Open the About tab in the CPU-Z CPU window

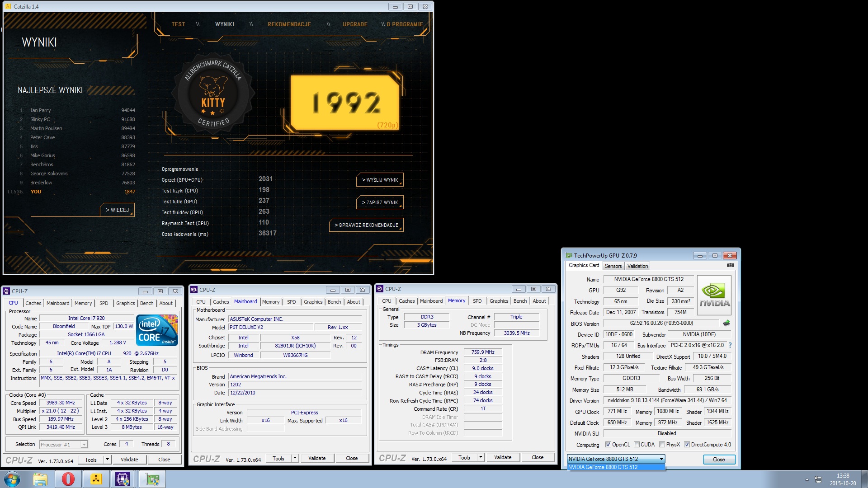[x=166, y=303]
